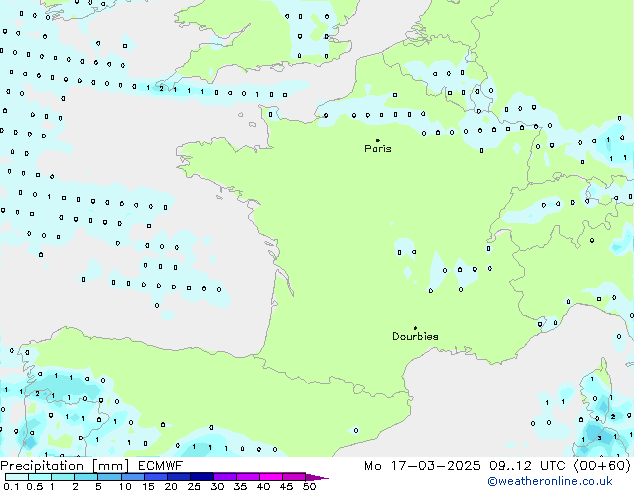Pick the 0.5–1 mm legend swatch

40,477
